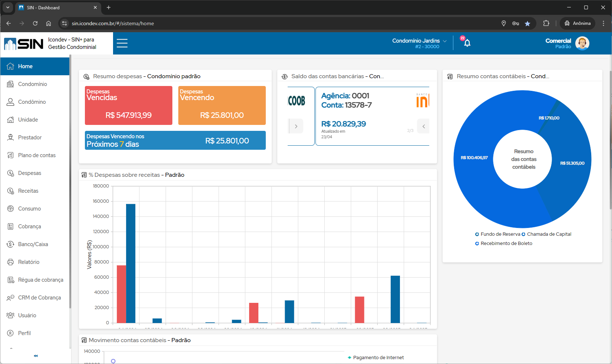Click the SIN logo
612x364 pixels.
point(24,44)
